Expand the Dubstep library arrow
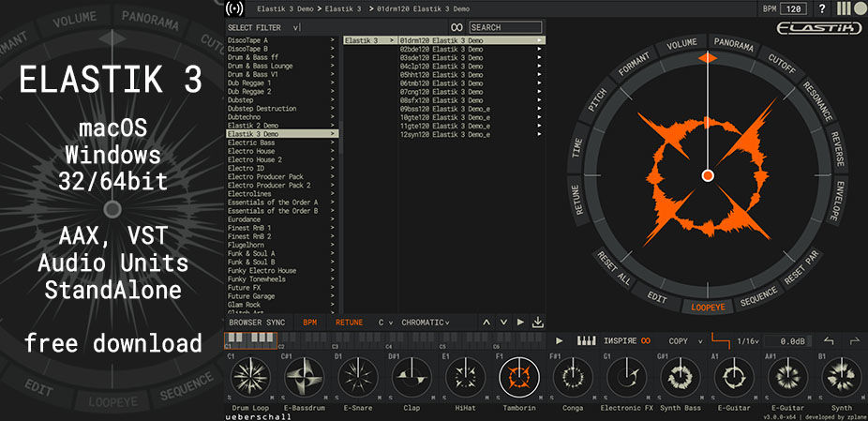 click(332, 100)
